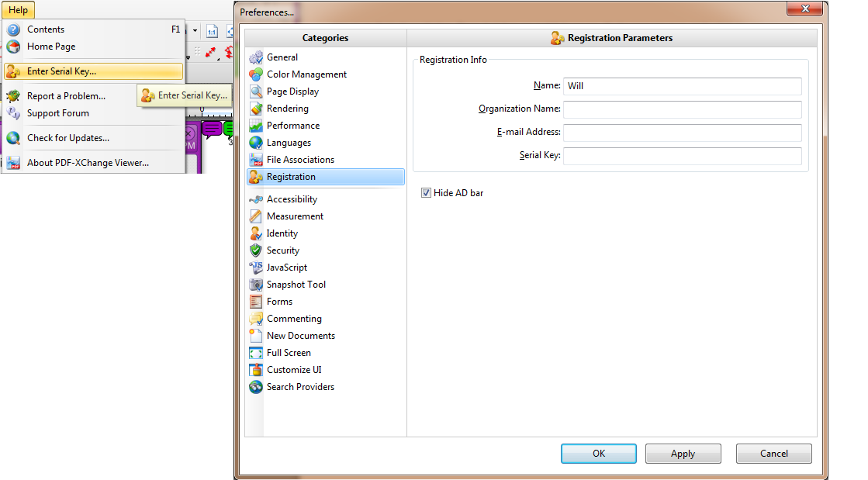Select the Languages category label

pos(289,143)
